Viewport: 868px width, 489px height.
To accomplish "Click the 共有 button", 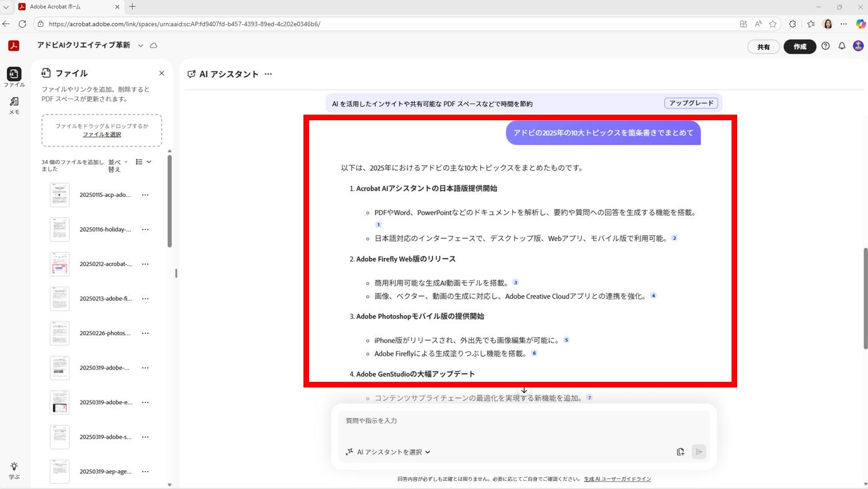I will pos(763,47).
